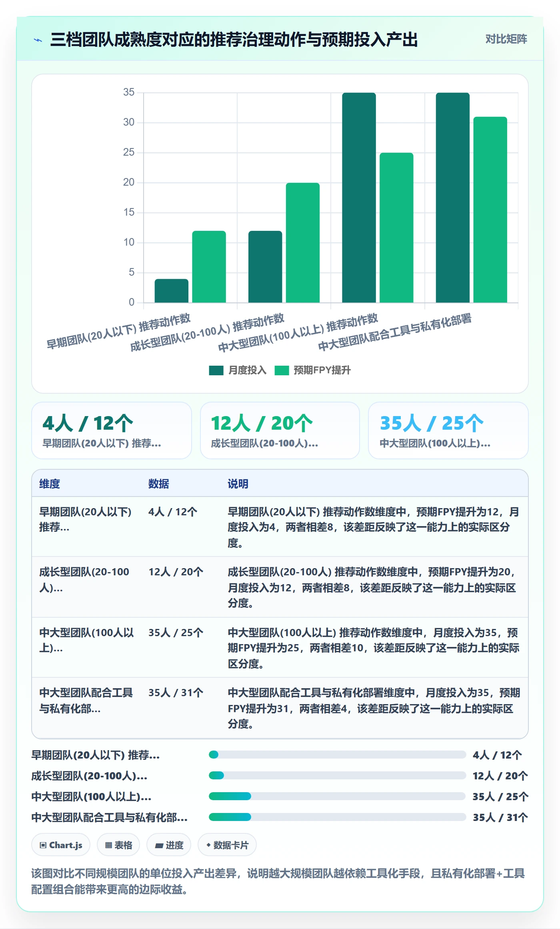Click the green FPY bar for 成长型团队
Image resolution: width=560 pixels, height=929 pixels.
pyautogui.click(x=303, y=243)
